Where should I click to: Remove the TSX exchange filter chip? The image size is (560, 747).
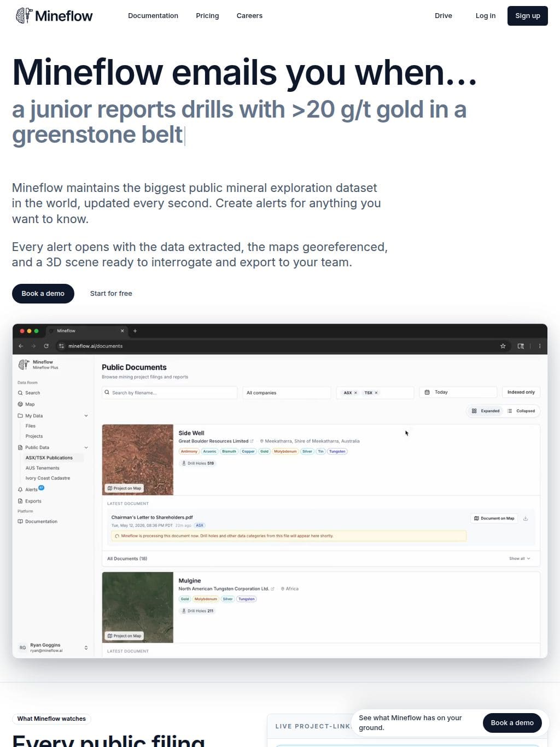coord(376,393)
